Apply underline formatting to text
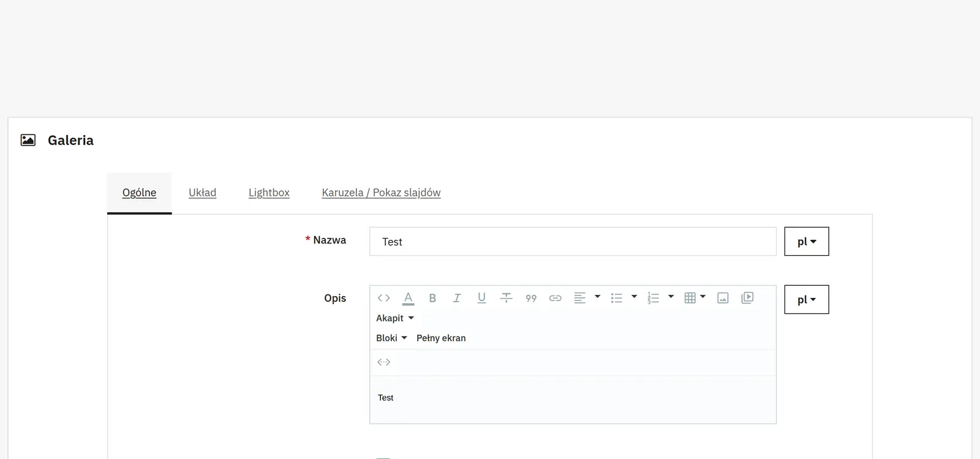The width and height of the screenshot is (980, 459). (x=481, y=298)
